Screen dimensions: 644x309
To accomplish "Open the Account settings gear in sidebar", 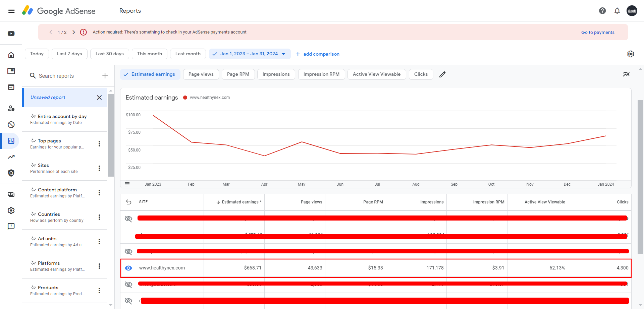I will [11, 210].
